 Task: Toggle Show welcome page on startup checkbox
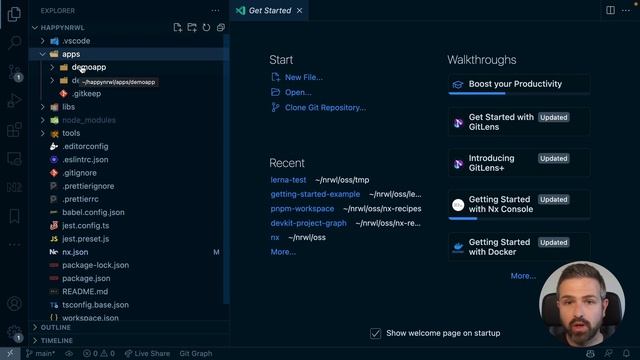point(376,333)
